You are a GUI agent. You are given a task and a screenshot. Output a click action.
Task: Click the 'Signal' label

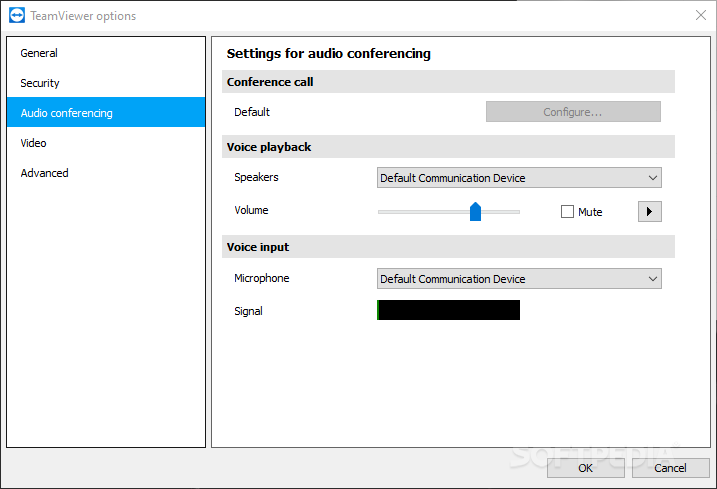248,311
